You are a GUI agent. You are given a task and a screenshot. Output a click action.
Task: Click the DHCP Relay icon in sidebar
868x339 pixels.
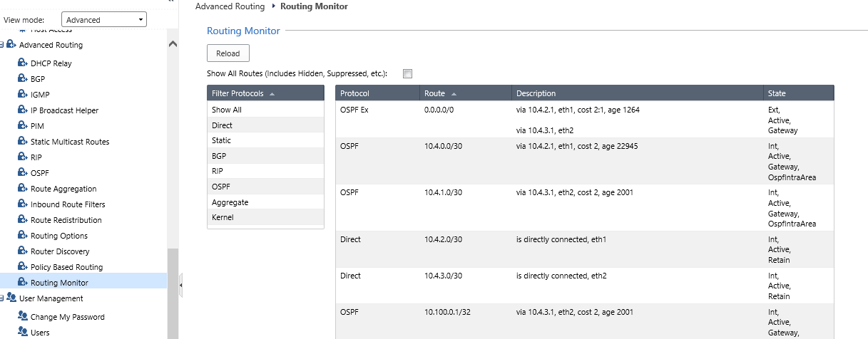point(22,63)
